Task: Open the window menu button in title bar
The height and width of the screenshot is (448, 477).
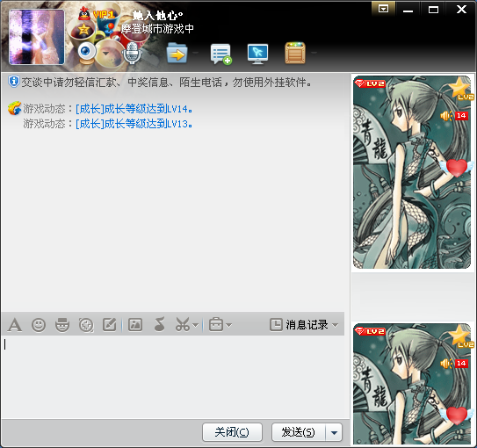Action: coord(383,9)
